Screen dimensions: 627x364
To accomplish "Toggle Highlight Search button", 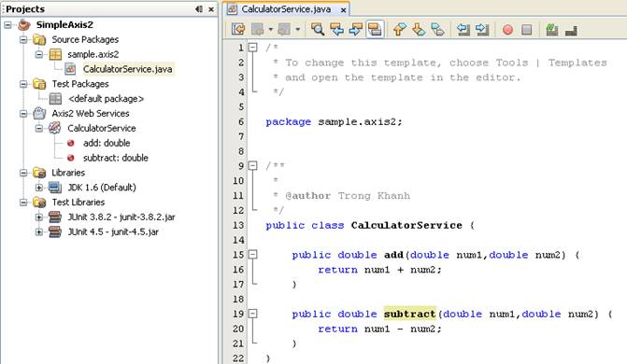I will pos(375,30).
